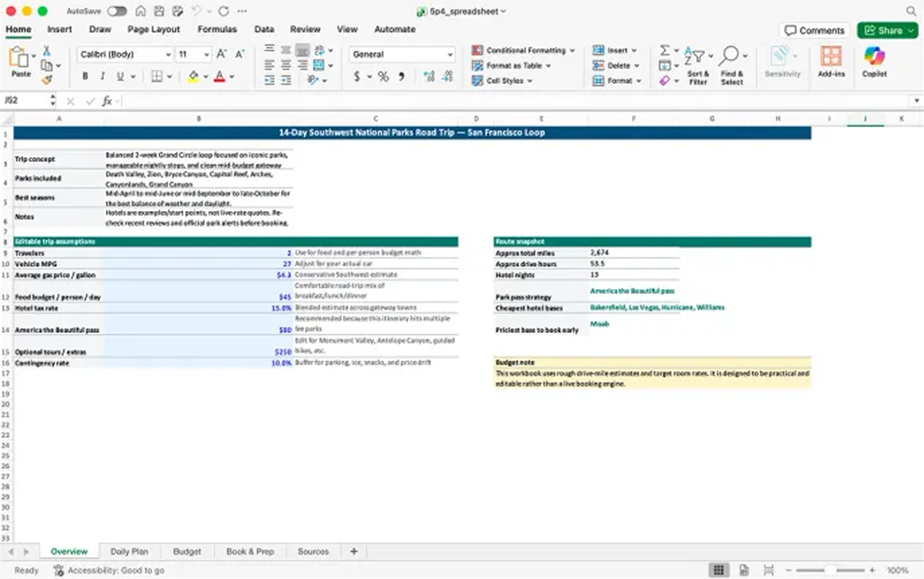The height and width of the screenshot is (579, 924).
Task: Open the Add-ins button
Action: 831,57
